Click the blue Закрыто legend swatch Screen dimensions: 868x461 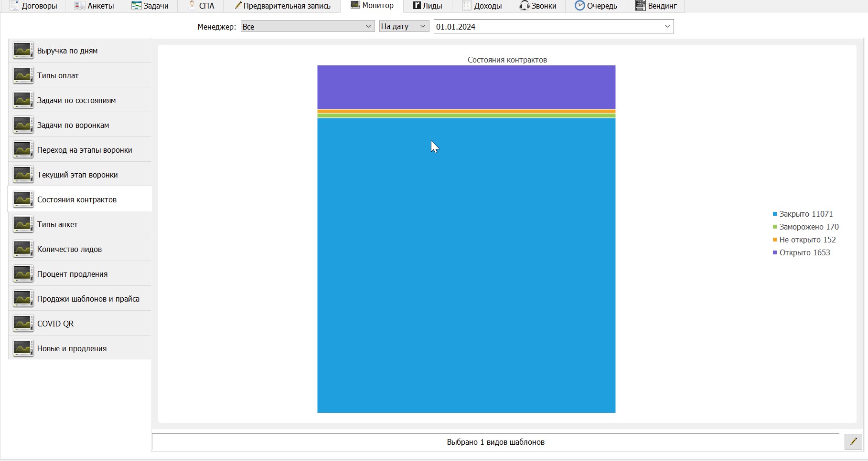(x=775, y=214)
